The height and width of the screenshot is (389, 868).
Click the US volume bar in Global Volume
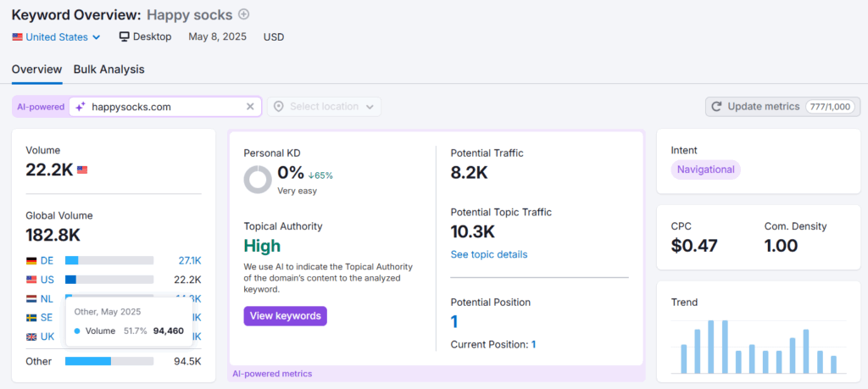[109, 280]
